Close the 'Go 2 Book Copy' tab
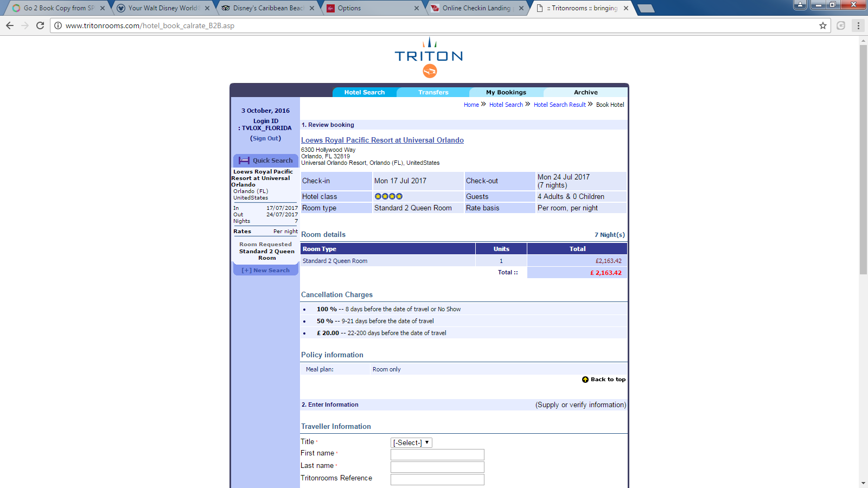The image size is (868, 488). [x=103, y=8]
